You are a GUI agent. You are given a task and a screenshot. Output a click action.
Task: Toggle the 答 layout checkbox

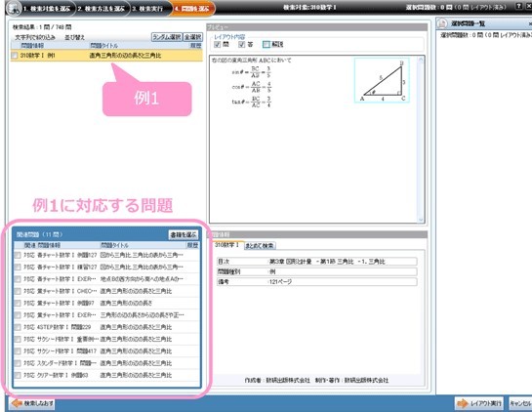click(x=241, y=45)
